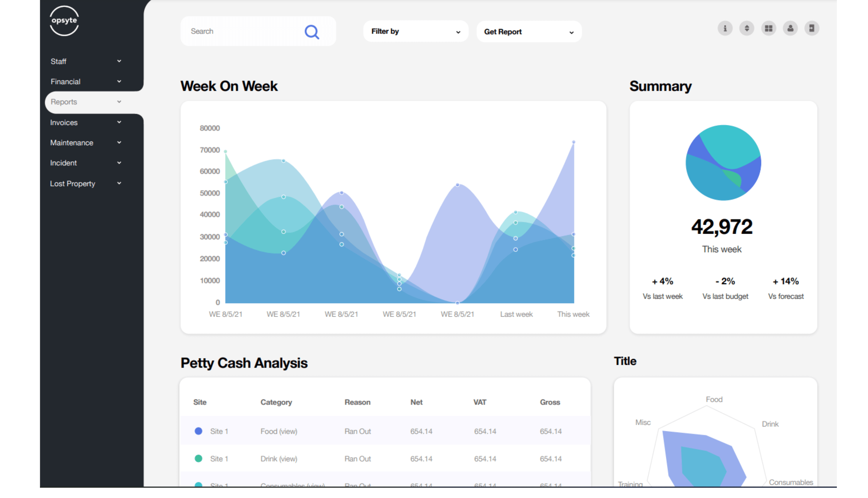This screenshot has height=498, width=868.
Task: Click 'Site 1' in the Food row
Action: [x=219, y=431]
